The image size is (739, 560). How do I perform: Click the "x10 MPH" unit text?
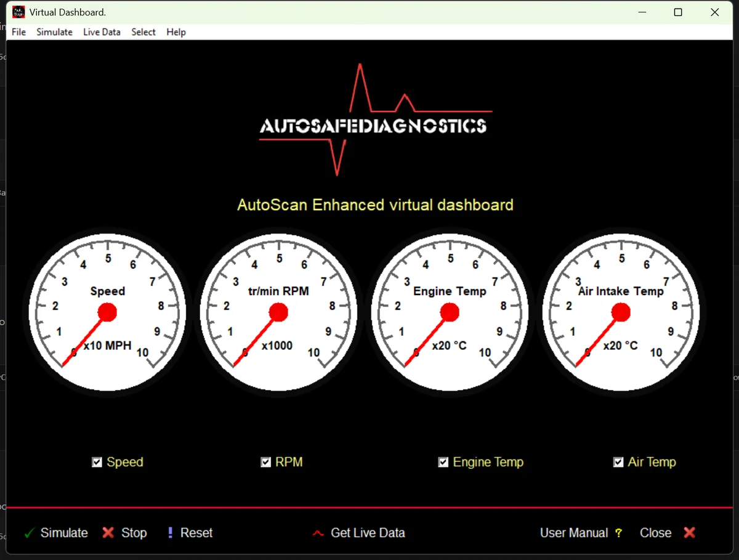108,346
